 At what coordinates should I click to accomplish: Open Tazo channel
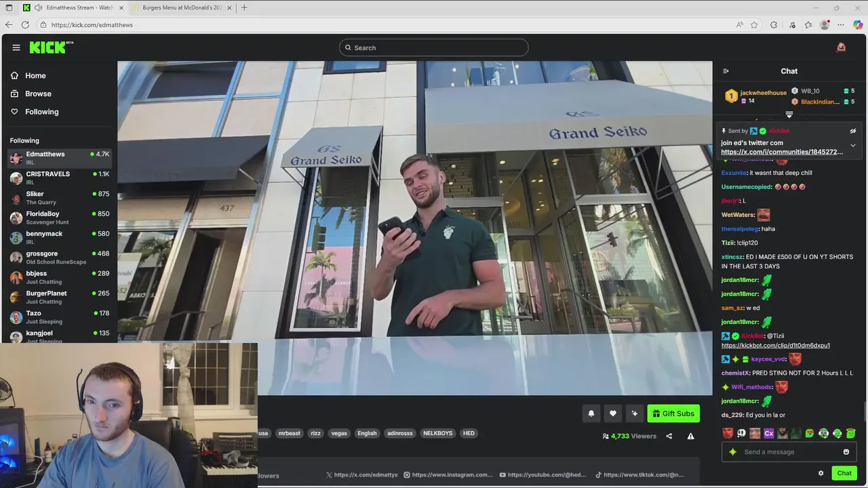(59, 317)
